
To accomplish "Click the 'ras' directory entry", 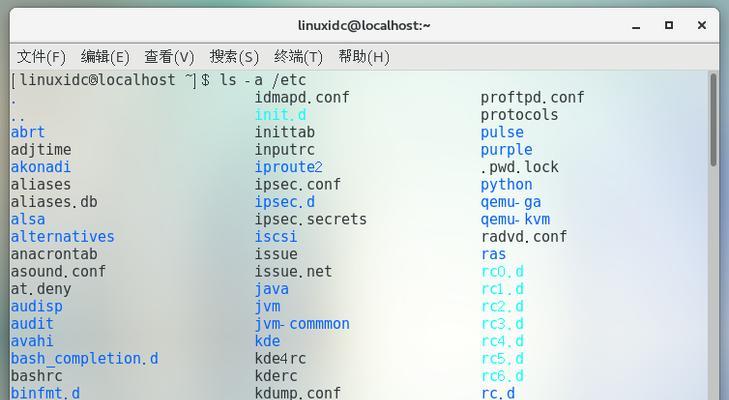I will pos(493,254).
